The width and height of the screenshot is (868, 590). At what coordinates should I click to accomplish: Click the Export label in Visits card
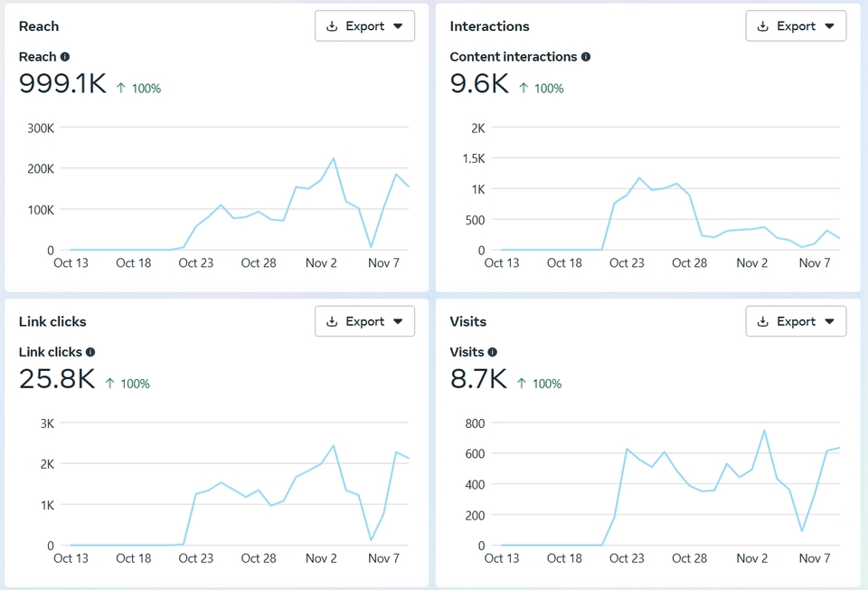click(x=797, y=321)
